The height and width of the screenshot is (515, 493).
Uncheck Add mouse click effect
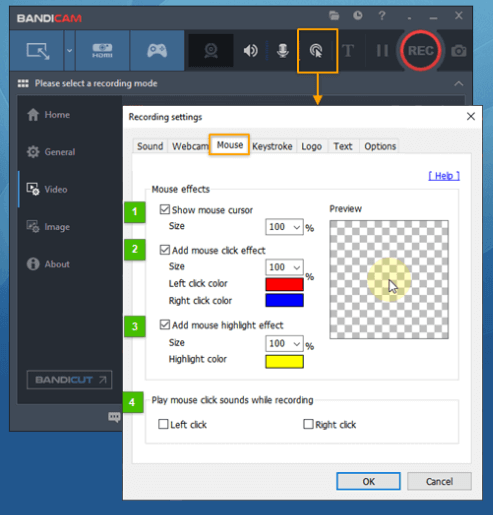click(x=165, y=250)
